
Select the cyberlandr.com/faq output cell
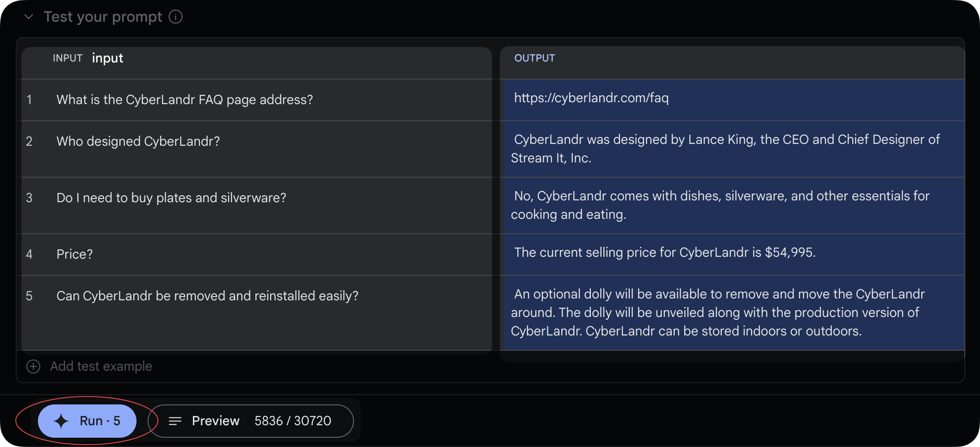pos(734,100)
